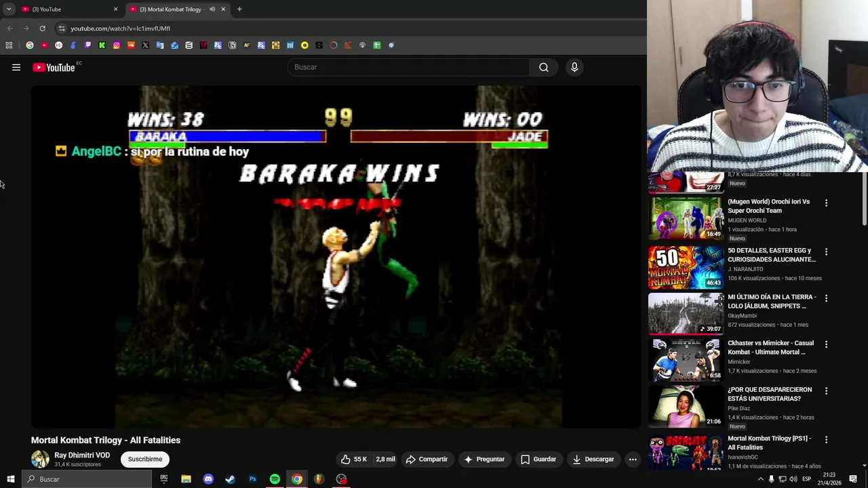The height and width of the screenshot is (488, 868).
Task: Start voice search with the microphone
Action: pyautogui.click(x=574, y=67)
